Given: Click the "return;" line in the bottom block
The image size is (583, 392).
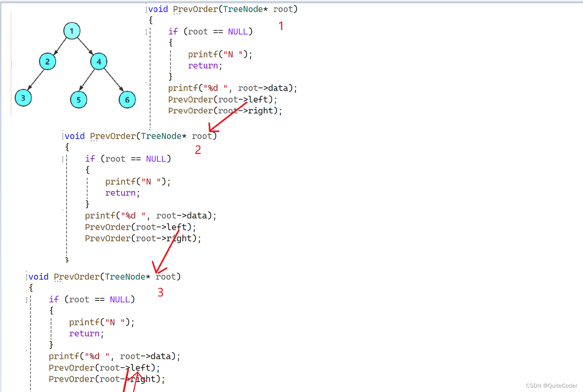Looking at the screenshot, I should 86,334.
